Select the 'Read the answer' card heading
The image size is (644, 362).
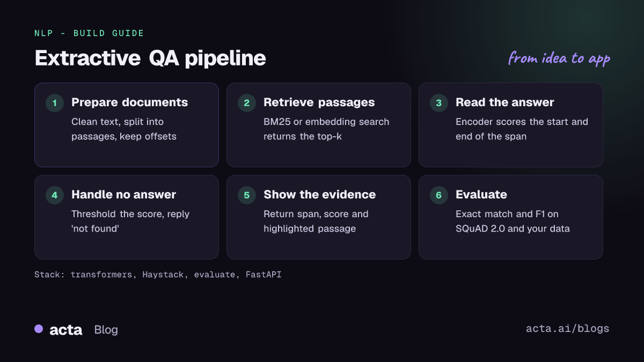click(504, 102)
